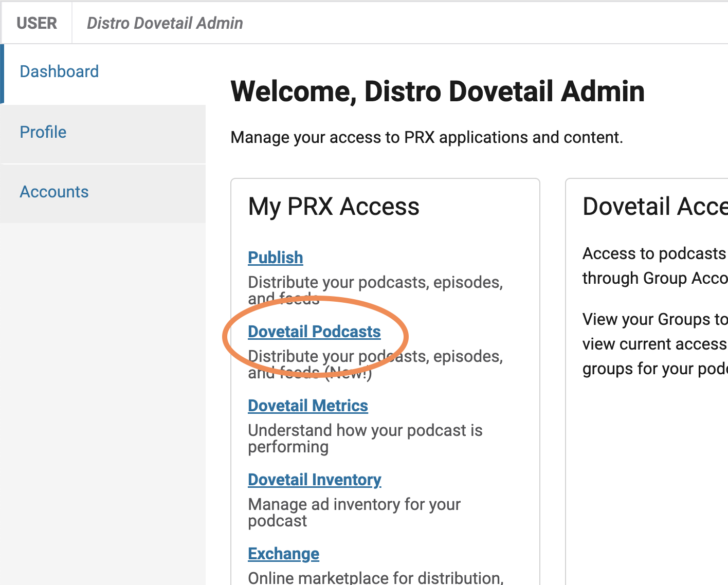
Task: Click the Publish description text
Action: click(x=375, y=290)
